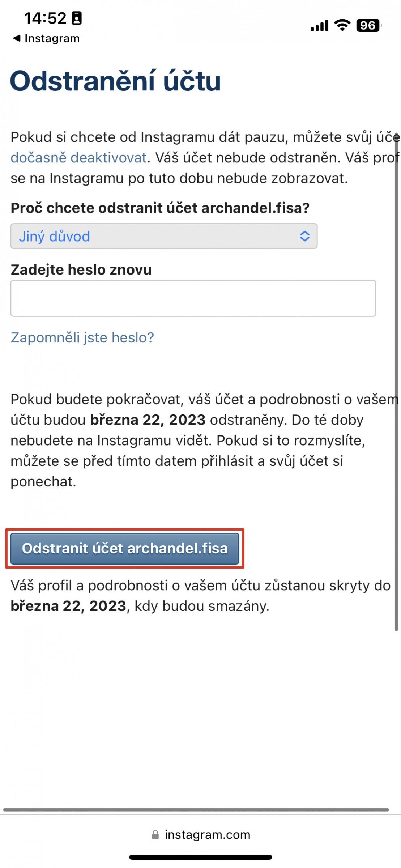
Task: Open the 'Jiný důvod' reason dropdown
Action: click(164, 236)
